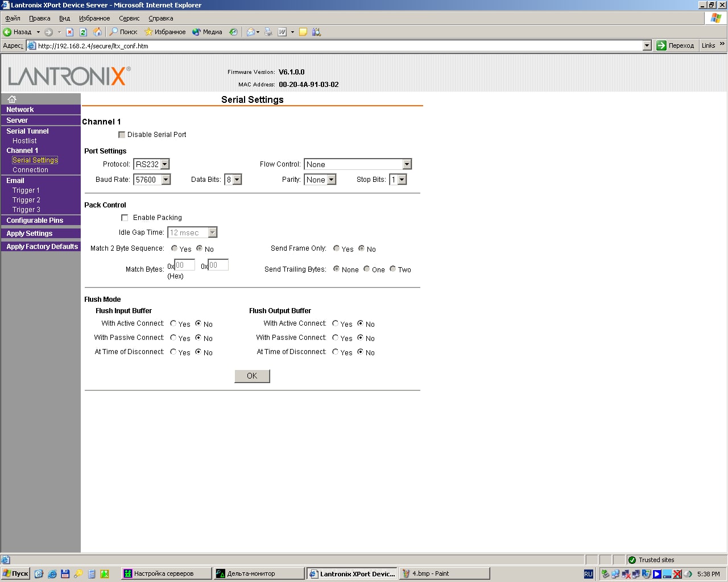
Task: Expand the Back button history arrow
Action: click(x=38, y=32)
